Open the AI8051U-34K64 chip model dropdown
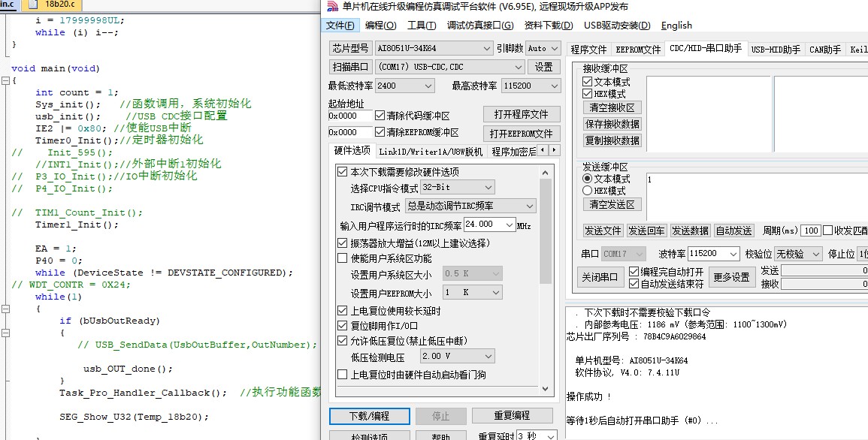Screen dimensions: 868x440 (434, 49)
